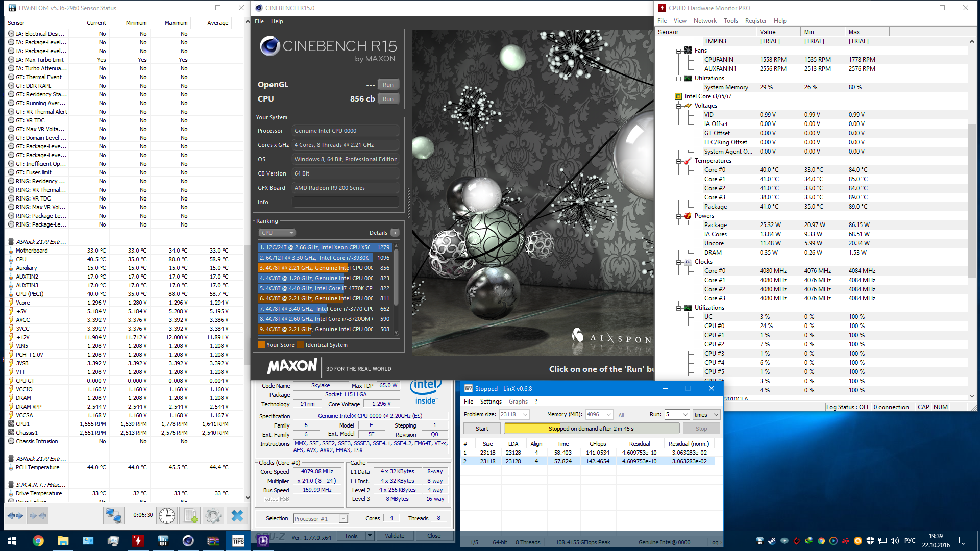Open Processor #1 selection dropdown in CPU-Z

[x=321, y=519]
